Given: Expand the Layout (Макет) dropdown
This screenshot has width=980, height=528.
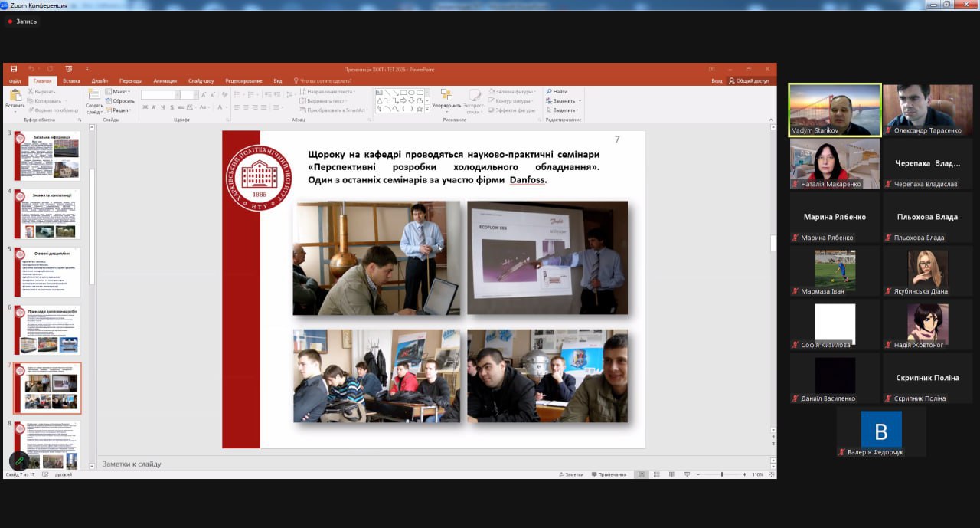Looking at the screenshot, I should pyautogui.click(x=120, y=91).
